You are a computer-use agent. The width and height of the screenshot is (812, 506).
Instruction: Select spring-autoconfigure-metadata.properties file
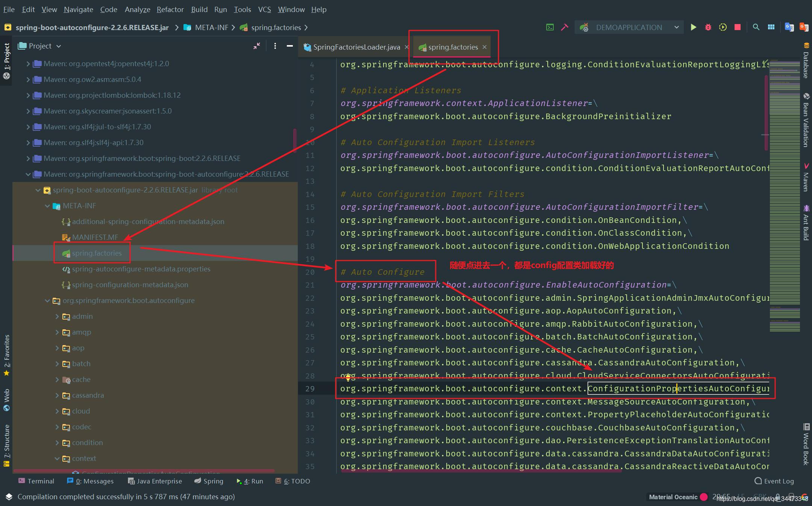(141, 269)
